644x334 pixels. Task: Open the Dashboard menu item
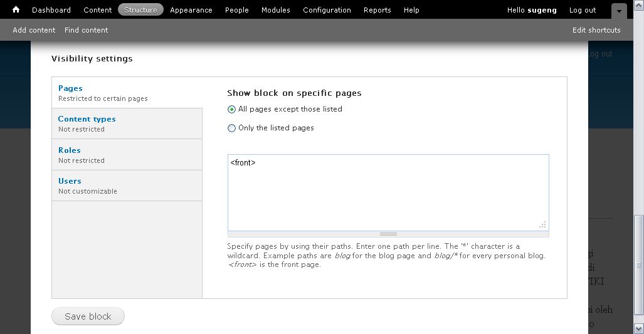tap(51, 10)
